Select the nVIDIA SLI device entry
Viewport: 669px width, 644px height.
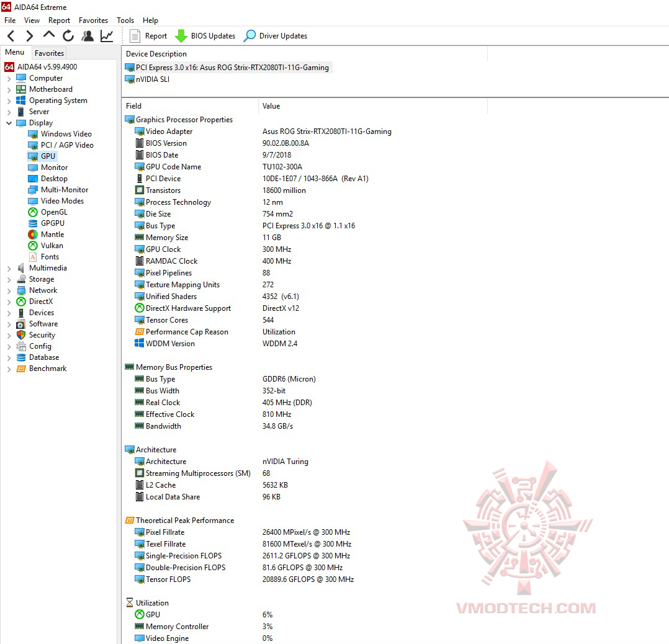147,79
